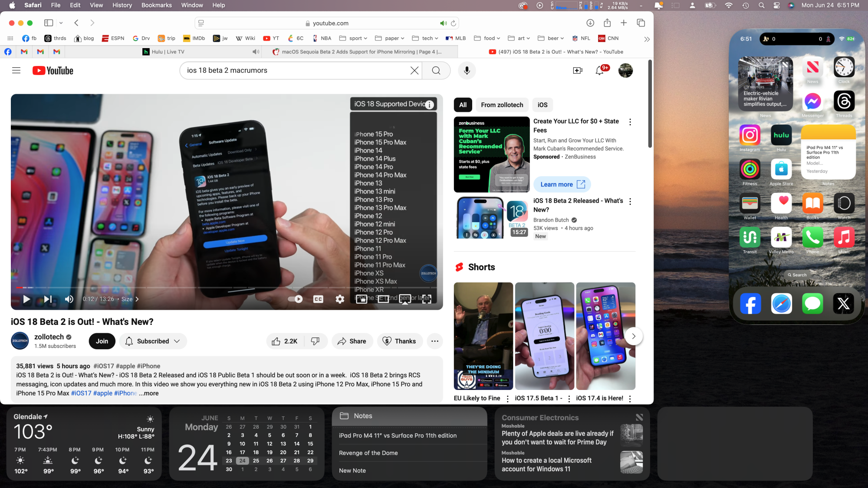Click the dislike thumbs-down button
868x488 pixels.
tap(315, 341)
